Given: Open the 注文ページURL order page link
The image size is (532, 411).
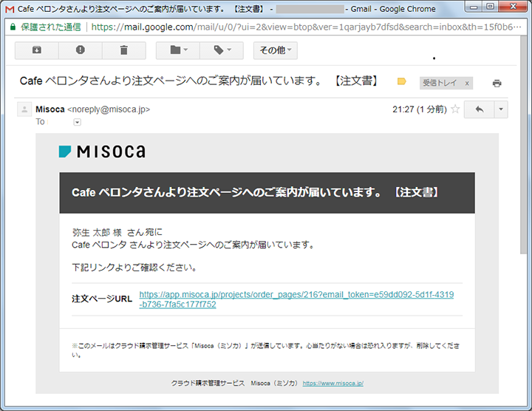Looking at the screenshot, I should pos(296,299).
